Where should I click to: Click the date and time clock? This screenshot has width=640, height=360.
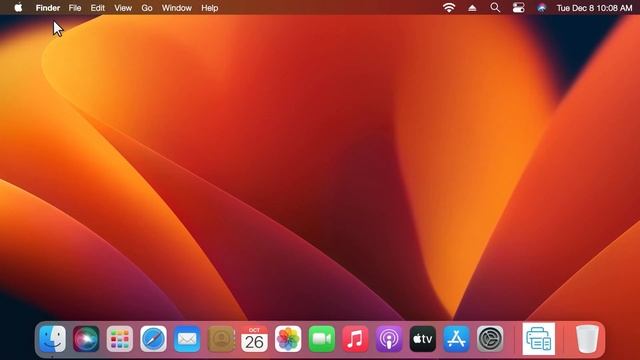pos(594,8)
